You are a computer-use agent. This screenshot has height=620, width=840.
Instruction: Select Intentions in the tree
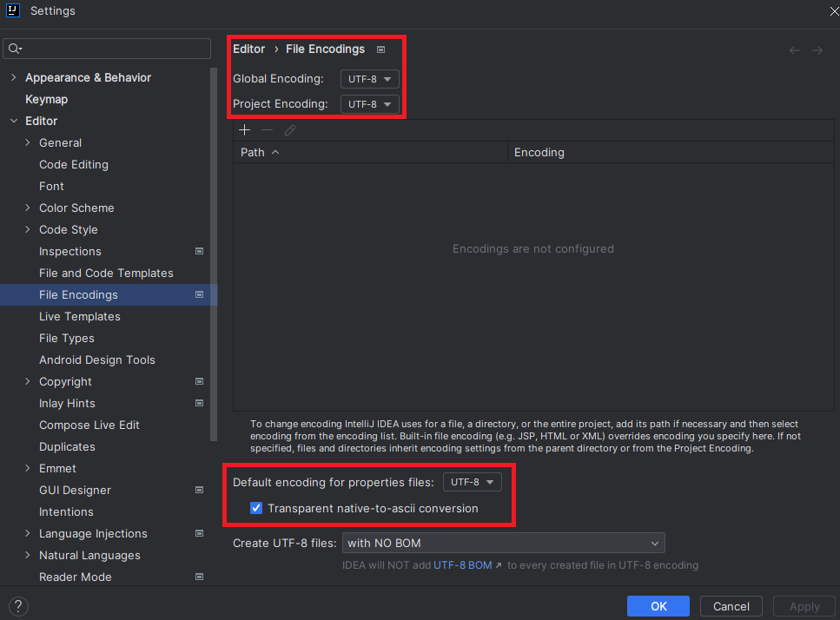coord(66,511)
